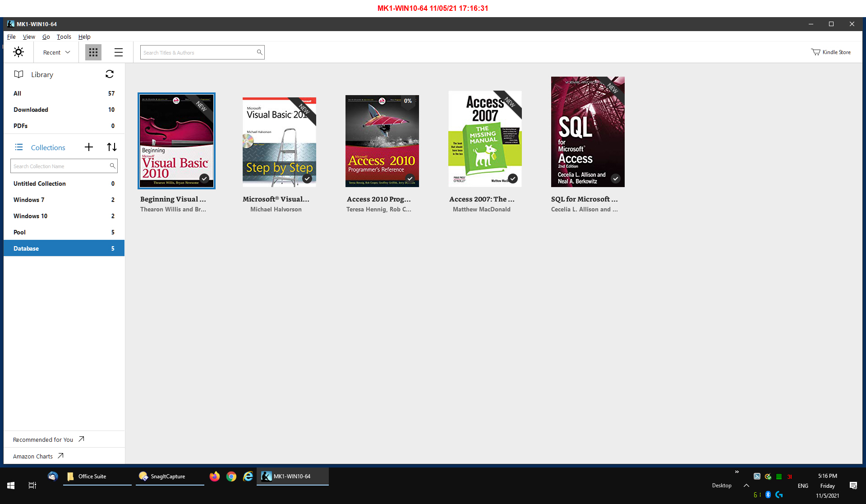Click the magnifier in Search Collection Name

click(112, 166)
